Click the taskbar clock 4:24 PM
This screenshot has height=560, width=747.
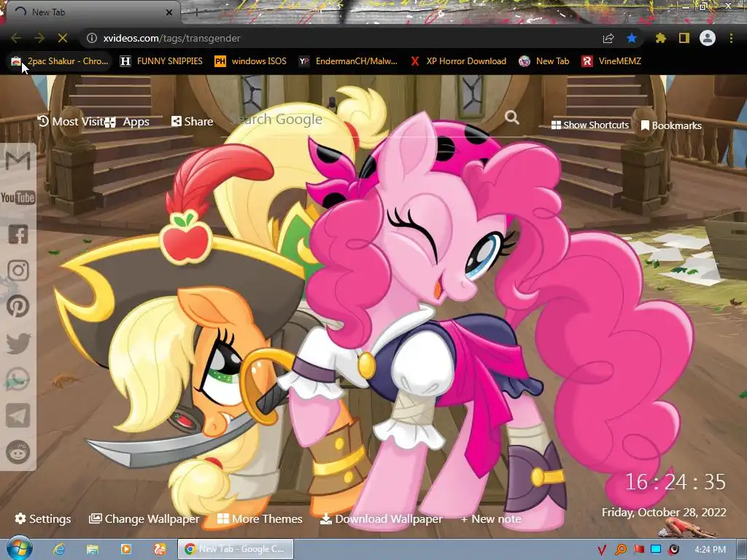click(x=710, y=550)
